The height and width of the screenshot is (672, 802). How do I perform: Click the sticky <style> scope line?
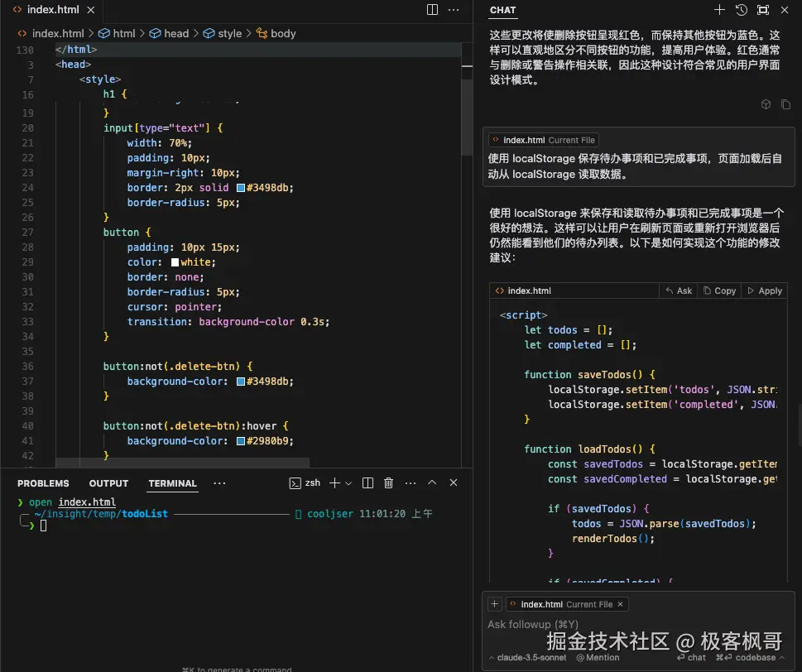pos(100,79)
